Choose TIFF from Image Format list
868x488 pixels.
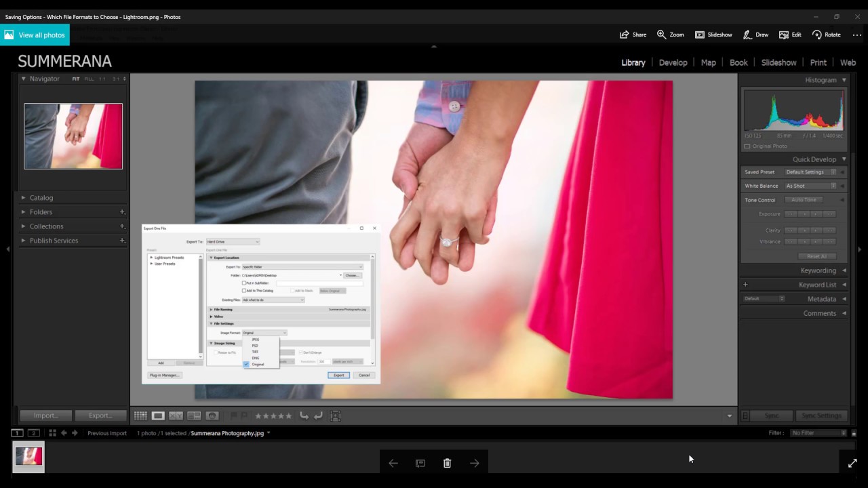255,352
